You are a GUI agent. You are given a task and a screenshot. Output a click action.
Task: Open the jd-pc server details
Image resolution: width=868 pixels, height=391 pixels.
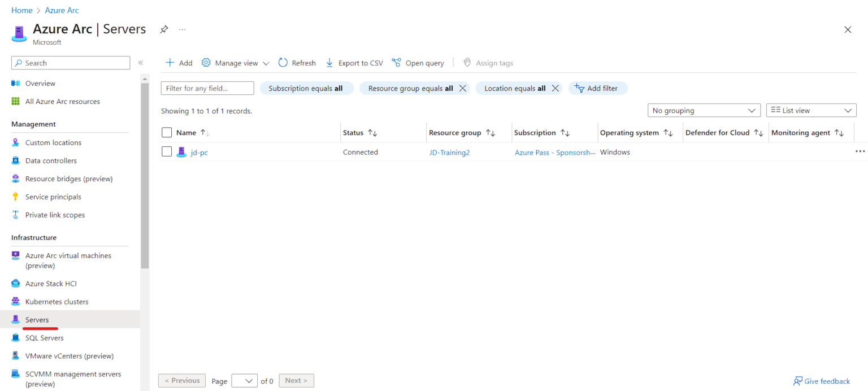point(199,152)
